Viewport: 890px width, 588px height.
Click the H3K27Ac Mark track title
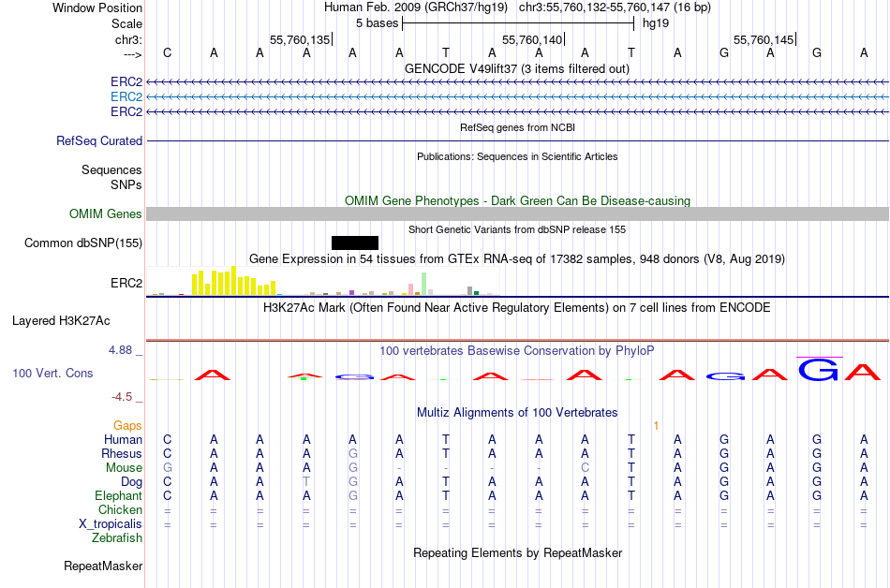[517, 307]
